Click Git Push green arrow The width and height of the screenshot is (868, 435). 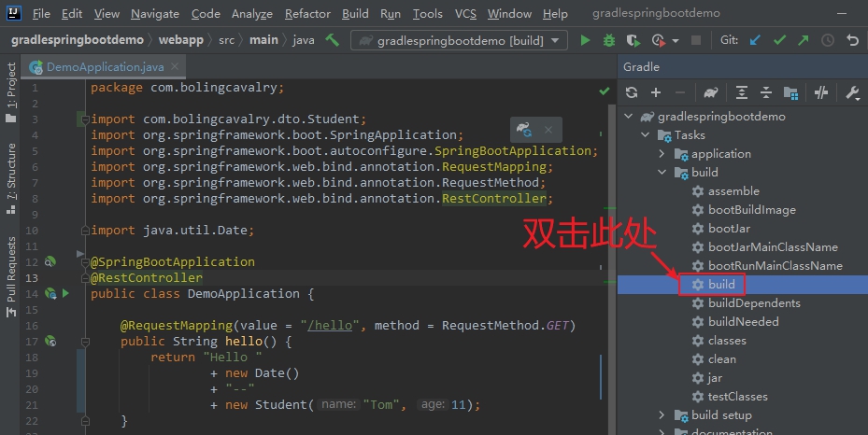pos(804,40)
